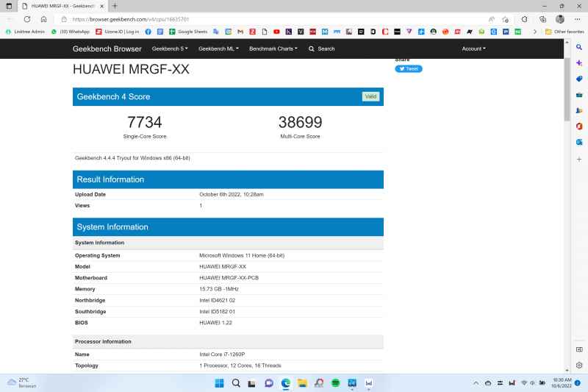Open the YouTube bookmark
588x392 pixels.
(276, 32)
